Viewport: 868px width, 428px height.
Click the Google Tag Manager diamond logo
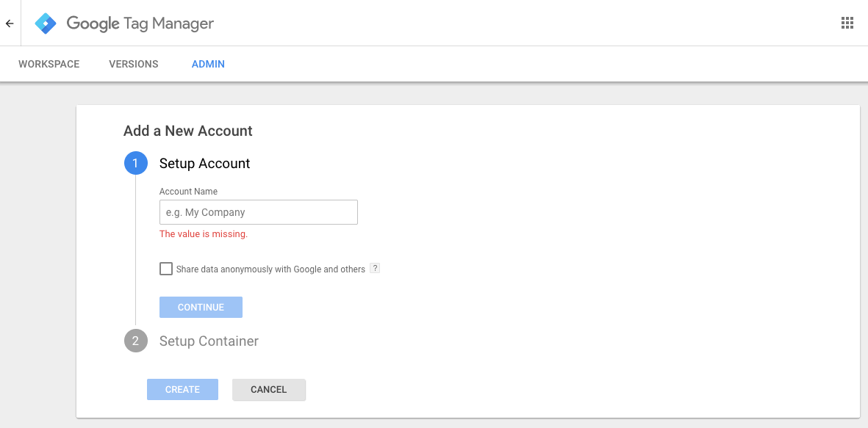[x=46, y=23]
